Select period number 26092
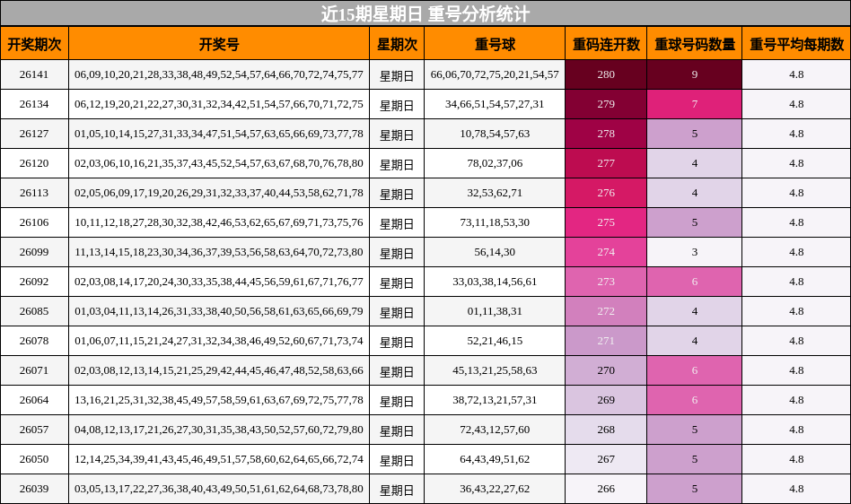The height and width of the screenshot is (504, 851). click(x=34, y=282)
